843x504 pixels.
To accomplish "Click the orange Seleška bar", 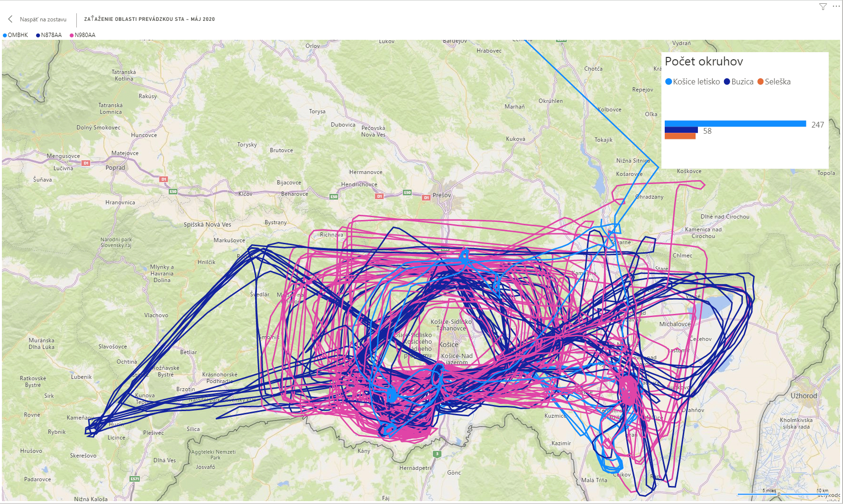I will 680,136.
